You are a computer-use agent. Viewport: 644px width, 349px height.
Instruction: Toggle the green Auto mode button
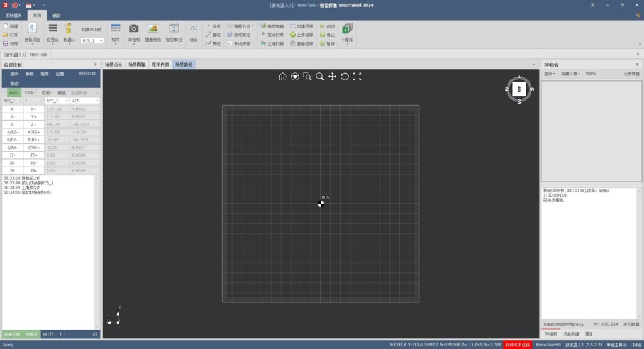point(14,93)
